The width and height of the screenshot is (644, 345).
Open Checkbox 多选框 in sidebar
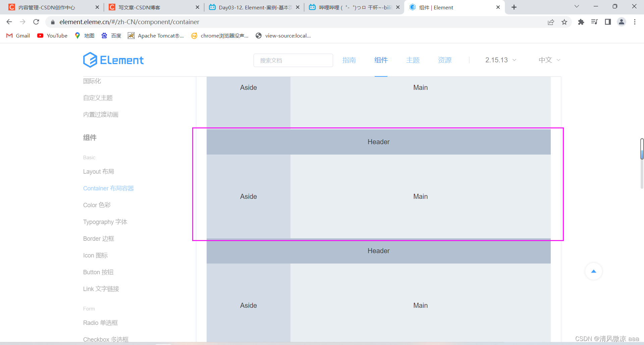106,339
